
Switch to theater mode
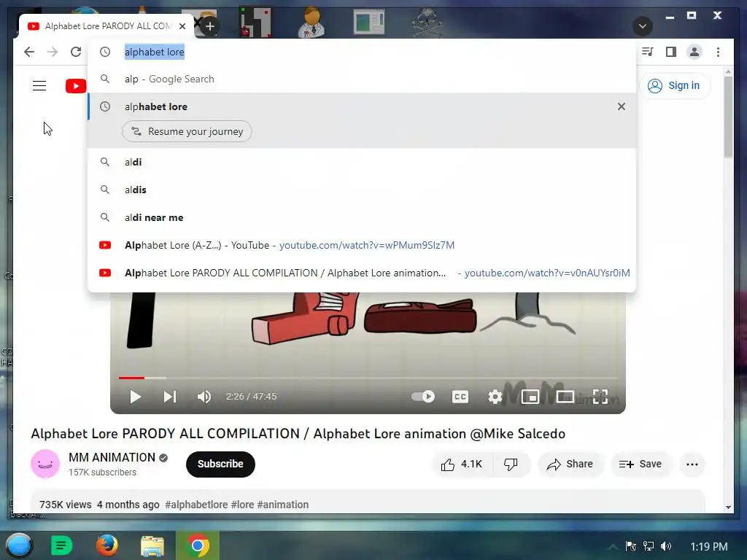coord(565,397)
